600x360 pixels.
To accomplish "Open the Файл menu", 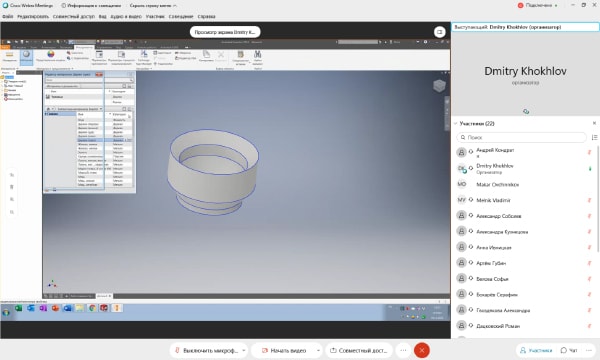I will pos(7,16).
